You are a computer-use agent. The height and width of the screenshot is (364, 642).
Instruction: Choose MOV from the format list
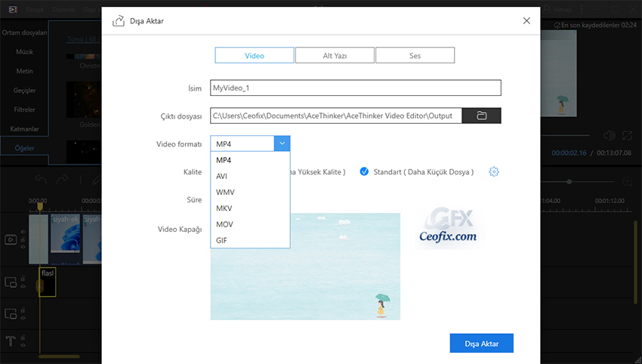pyautogui.click(x=250, y=224)
